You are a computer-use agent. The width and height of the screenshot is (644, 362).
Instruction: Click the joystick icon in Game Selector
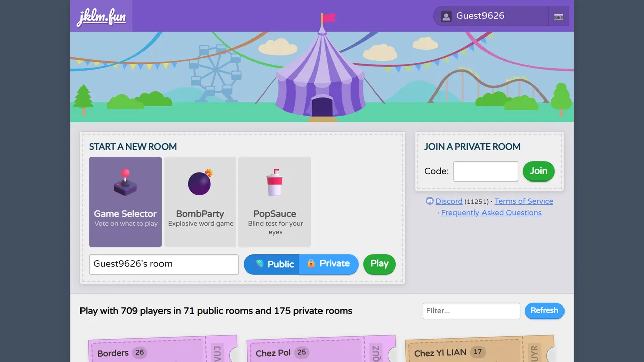point(125,182)
